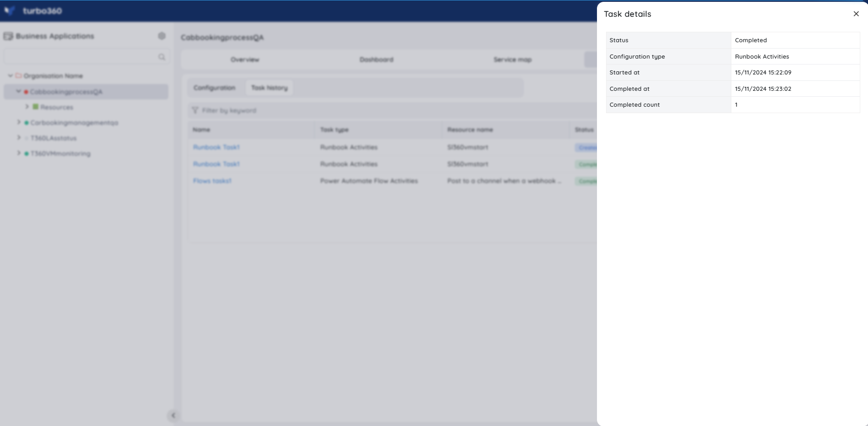Click Power Automate Flow Activities cell
The image size is (868, 426).
point(369,181)
